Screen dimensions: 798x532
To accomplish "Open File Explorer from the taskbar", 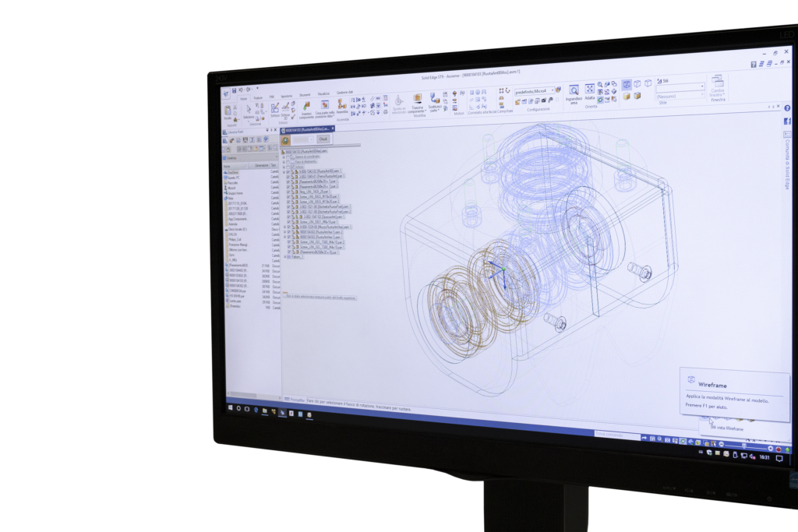I will [265, 410].
